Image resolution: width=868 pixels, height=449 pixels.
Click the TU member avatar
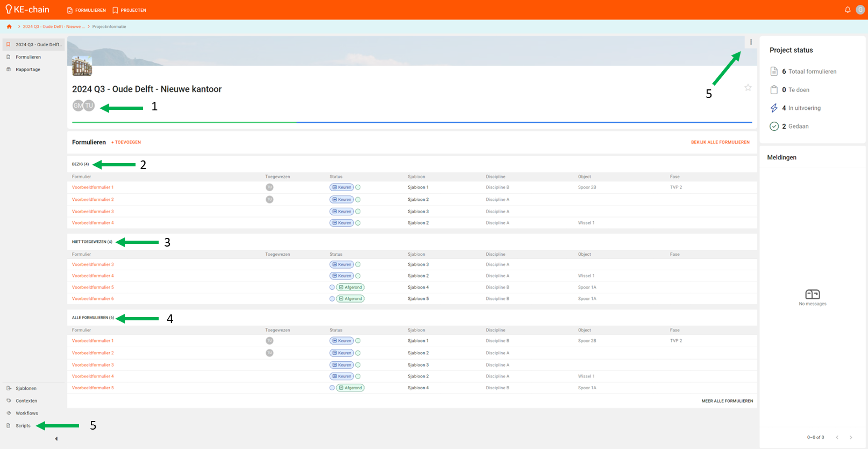(89, 106)
